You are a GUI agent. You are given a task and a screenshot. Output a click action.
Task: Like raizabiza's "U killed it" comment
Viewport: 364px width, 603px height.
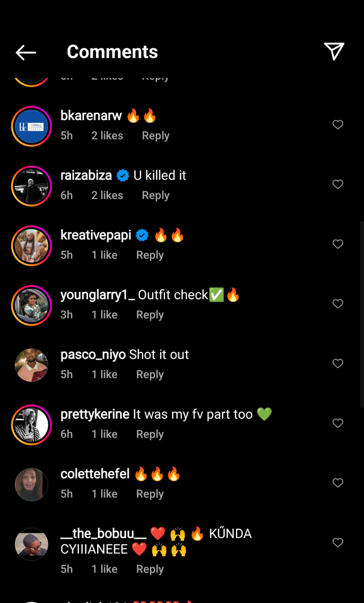point(338,184)
